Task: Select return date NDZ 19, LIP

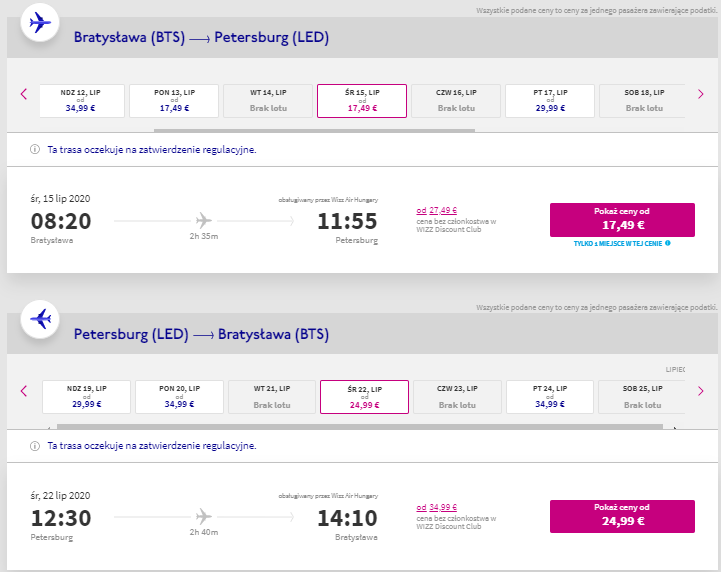Action: pos(86,397)
